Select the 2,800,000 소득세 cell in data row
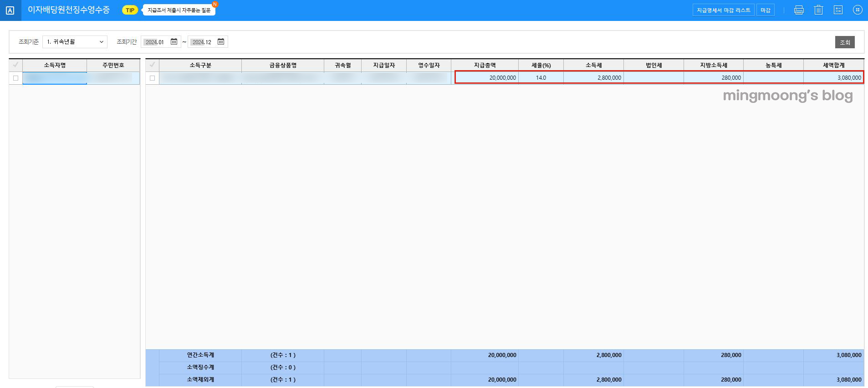This screenshot has height=388, width=868. point(594,78)
